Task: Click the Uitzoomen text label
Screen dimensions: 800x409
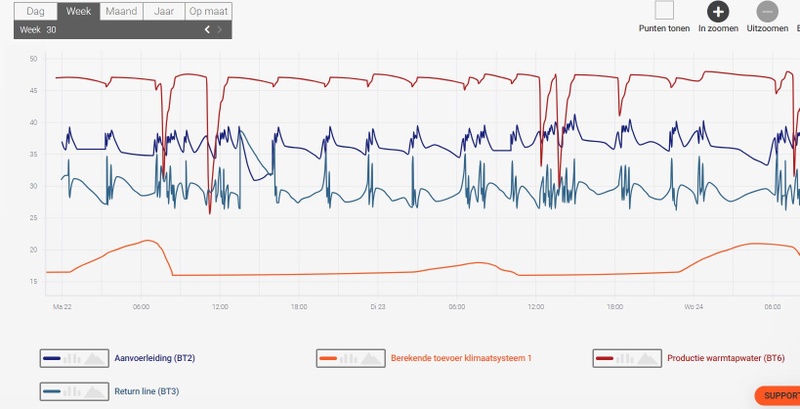Action: (767, 29)
